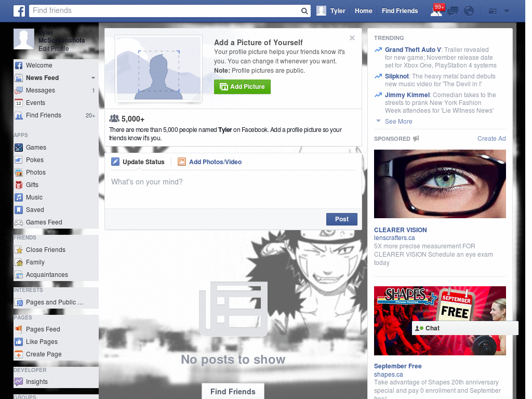Open the Pages Feed icon

[19, 329]
